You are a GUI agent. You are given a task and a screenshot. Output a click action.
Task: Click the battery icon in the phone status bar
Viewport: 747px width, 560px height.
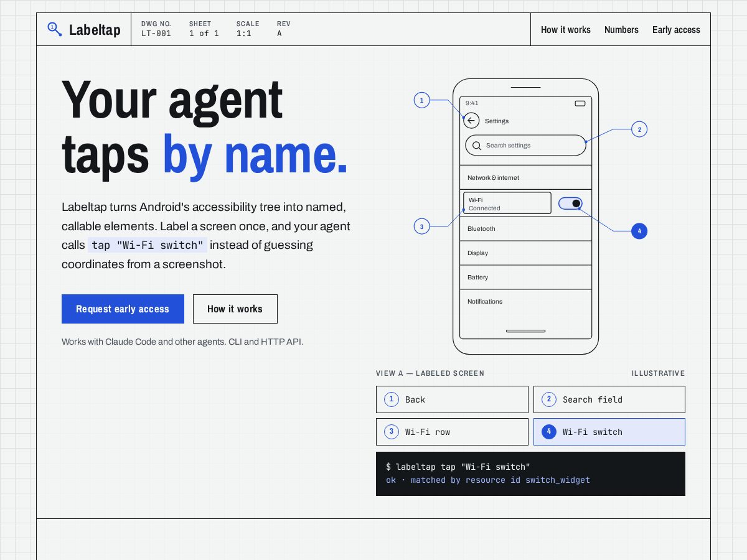[580, 103]
